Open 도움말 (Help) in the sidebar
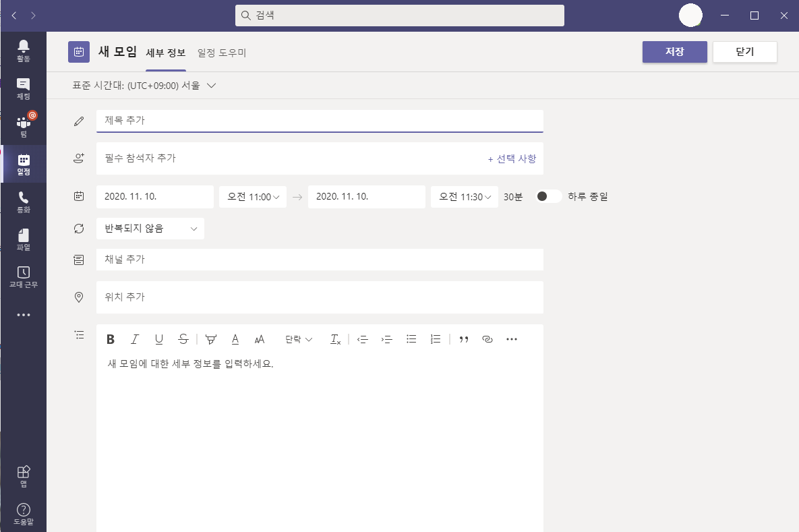 click(24, 514)
